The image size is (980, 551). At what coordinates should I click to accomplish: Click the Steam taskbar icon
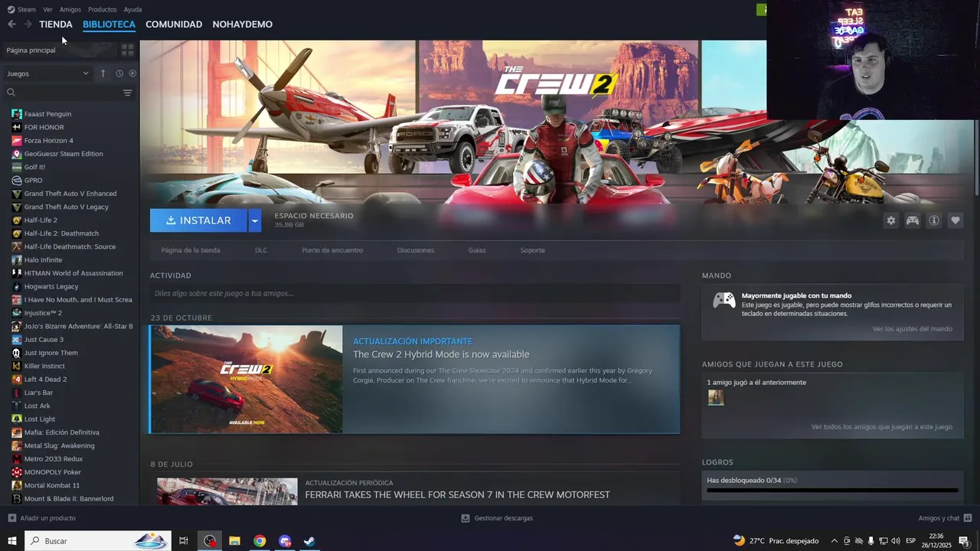(309, 541)
